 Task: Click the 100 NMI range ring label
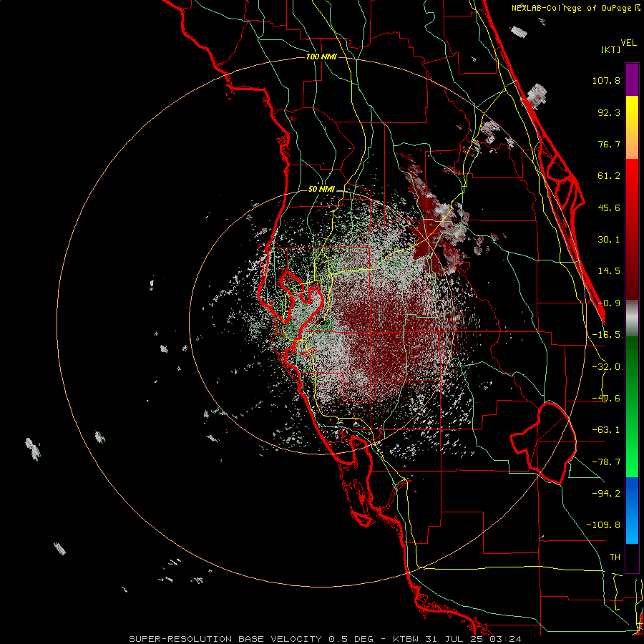point(321,57)
